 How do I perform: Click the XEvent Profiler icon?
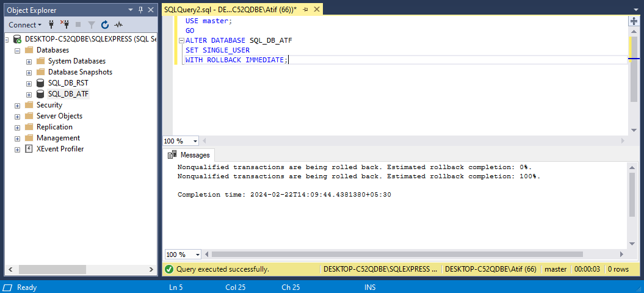coord(29,149)
